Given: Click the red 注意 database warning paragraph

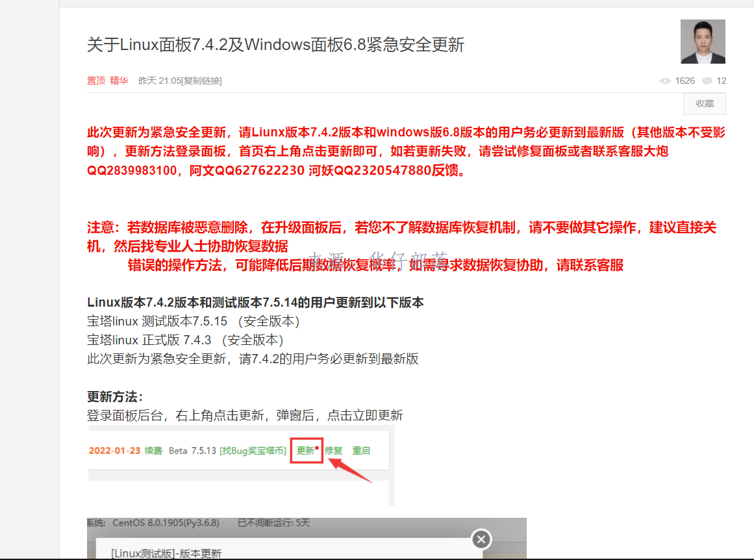Looking at the screenshot, I should tap(401, 236).
